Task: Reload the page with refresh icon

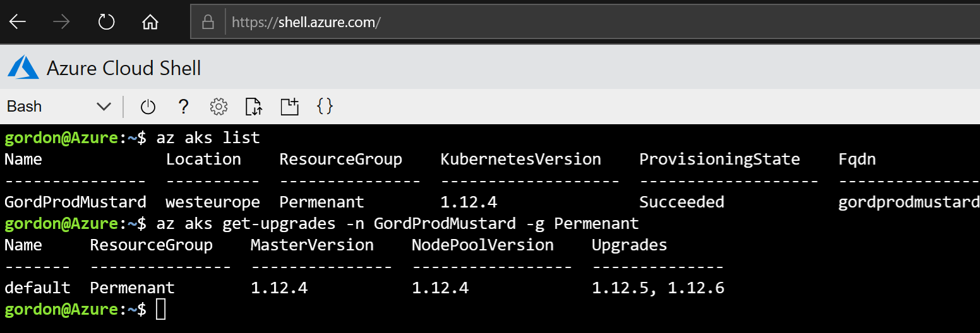Action: click(x=106, y=22)
